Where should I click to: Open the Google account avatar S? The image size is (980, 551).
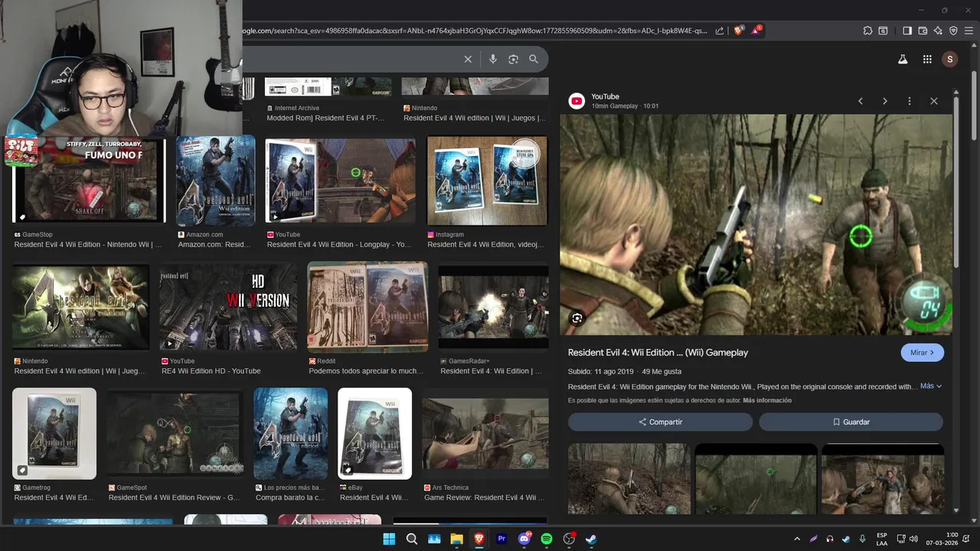coord(950,59)
